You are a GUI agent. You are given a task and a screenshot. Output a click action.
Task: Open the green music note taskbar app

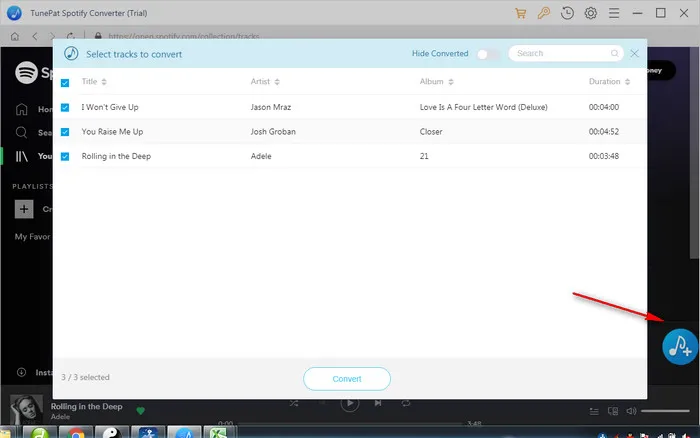(x=40, y=432)
